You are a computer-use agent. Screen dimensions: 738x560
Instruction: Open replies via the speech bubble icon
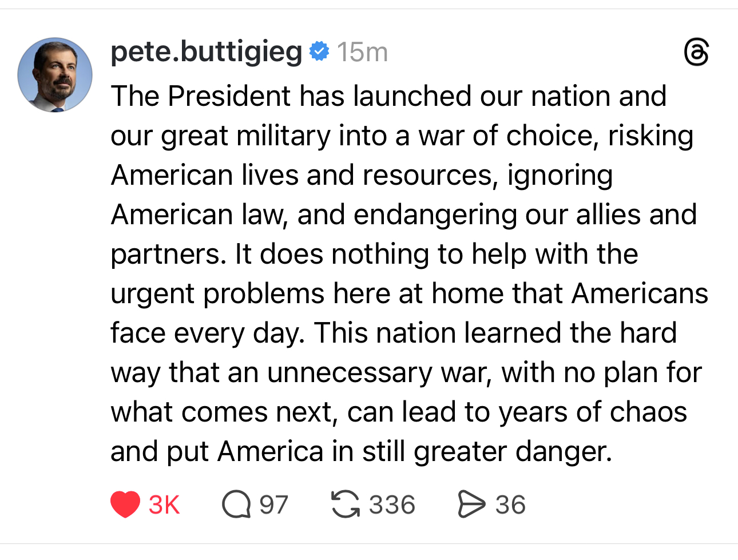pyautogui.click(x=236, y=505)
